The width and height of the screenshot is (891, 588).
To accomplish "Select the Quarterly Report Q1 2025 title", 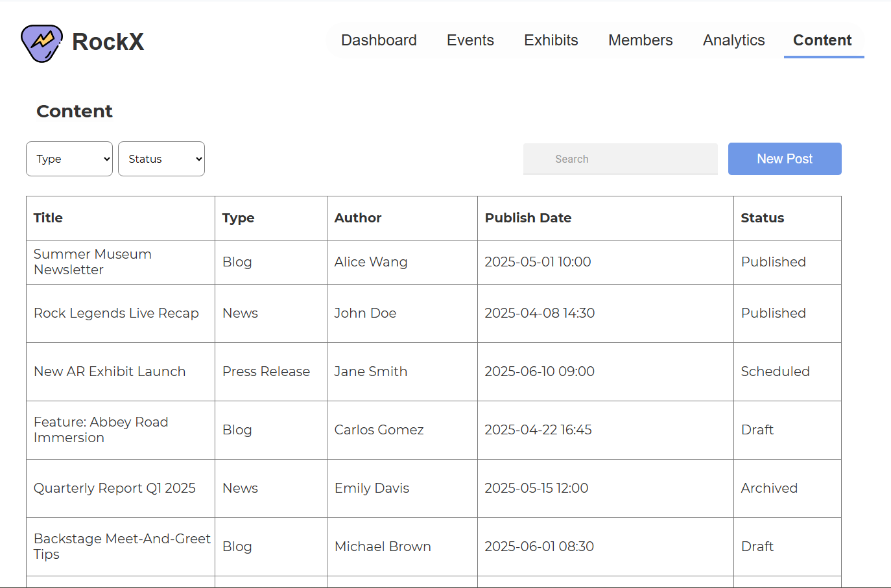I will tap(115, 488).
